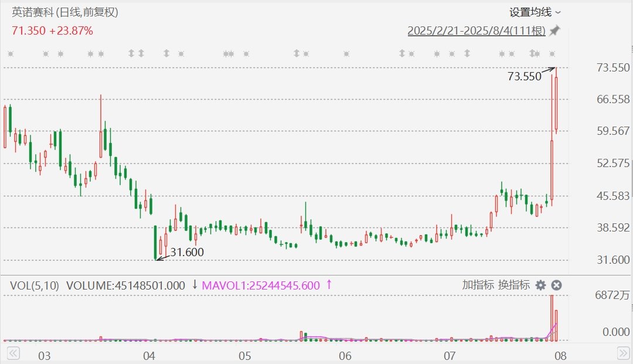The height and width of the screenshot is (364, 633).
Task: Click the 加指标 button
Action: (478, 285)
